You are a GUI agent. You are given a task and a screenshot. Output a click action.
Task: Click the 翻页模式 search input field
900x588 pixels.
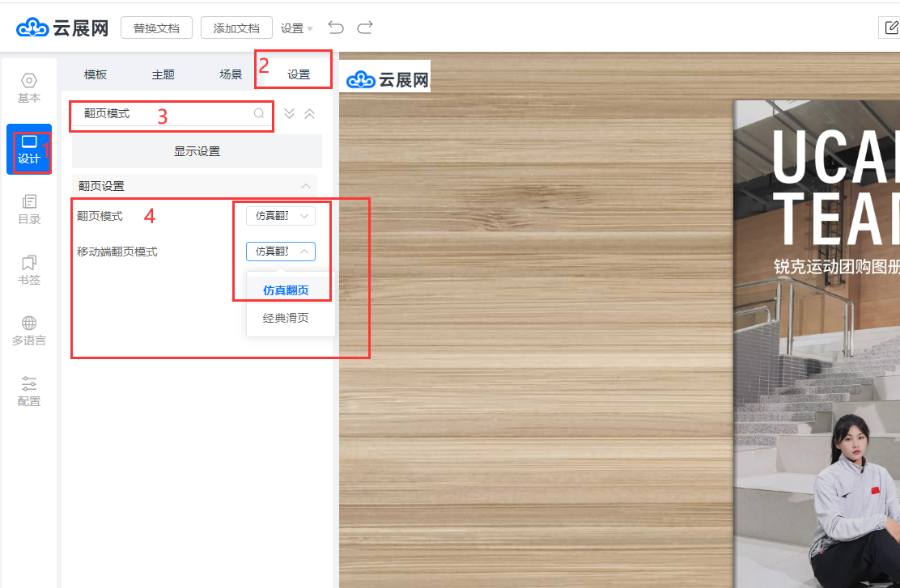click(162, 114)
